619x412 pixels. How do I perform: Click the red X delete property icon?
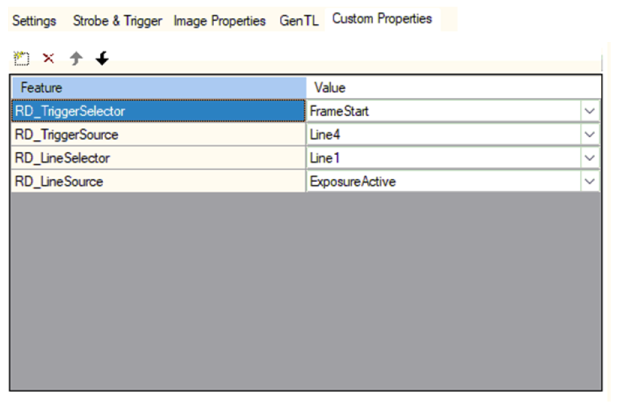tap(48, 58)
